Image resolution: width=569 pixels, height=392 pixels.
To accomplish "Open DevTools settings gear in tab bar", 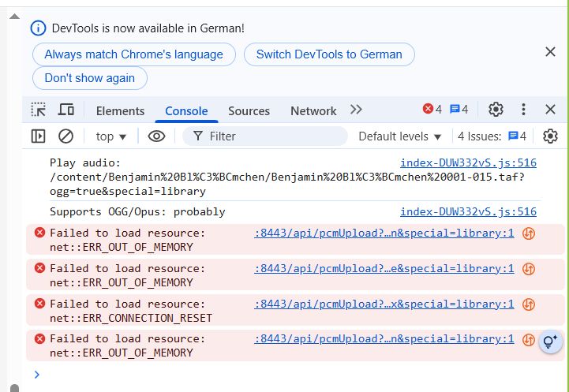I will [x=496, y=109].
